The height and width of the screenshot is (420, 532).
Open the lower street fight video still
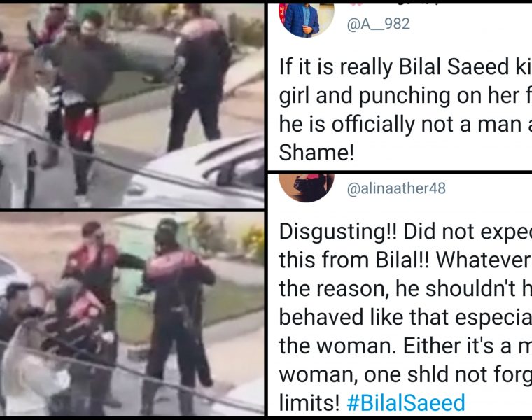point(132,314)
